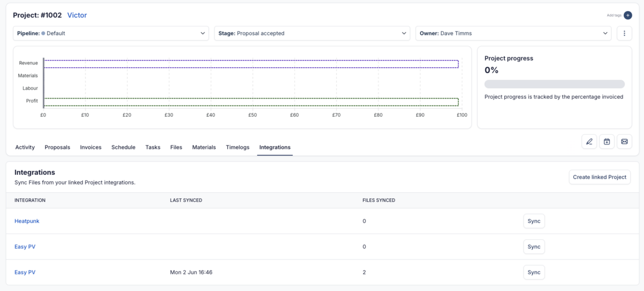Sync the Heatpunk integration
Screen dimensions: 644x291
[534, 221]
